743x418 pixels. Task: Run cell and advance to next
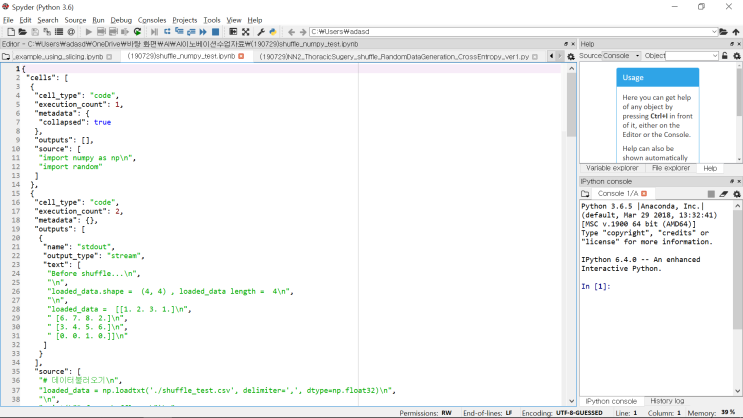click(113, 32)
